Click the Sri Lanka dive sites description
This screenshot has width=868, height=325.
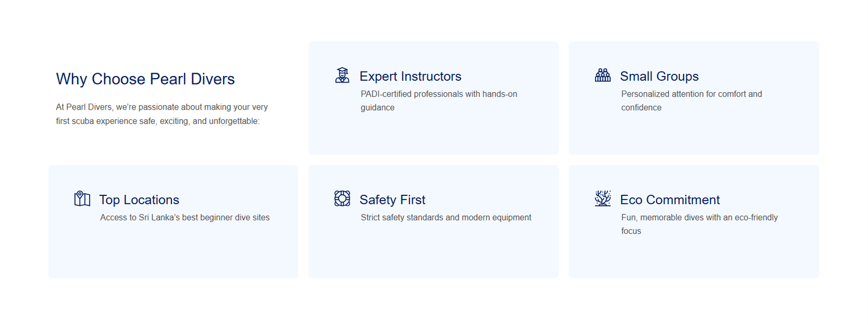pos(184,218)
